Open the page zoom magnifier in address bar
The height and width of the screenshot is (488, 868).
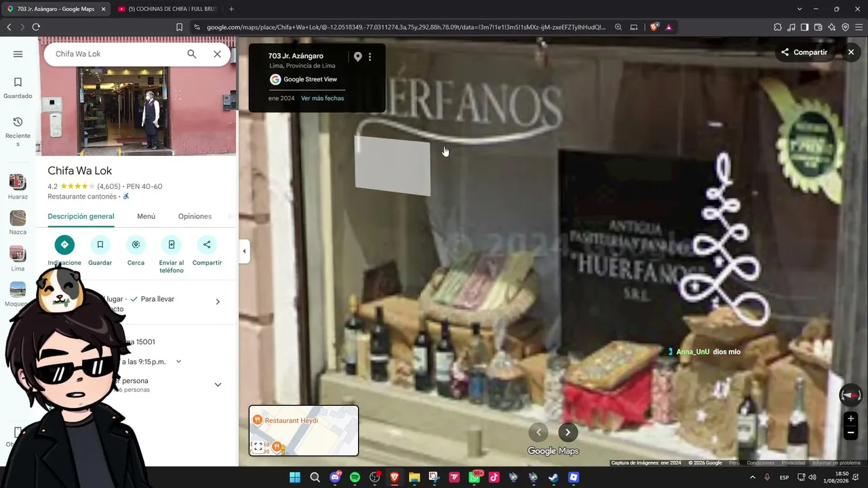point(618,27)
